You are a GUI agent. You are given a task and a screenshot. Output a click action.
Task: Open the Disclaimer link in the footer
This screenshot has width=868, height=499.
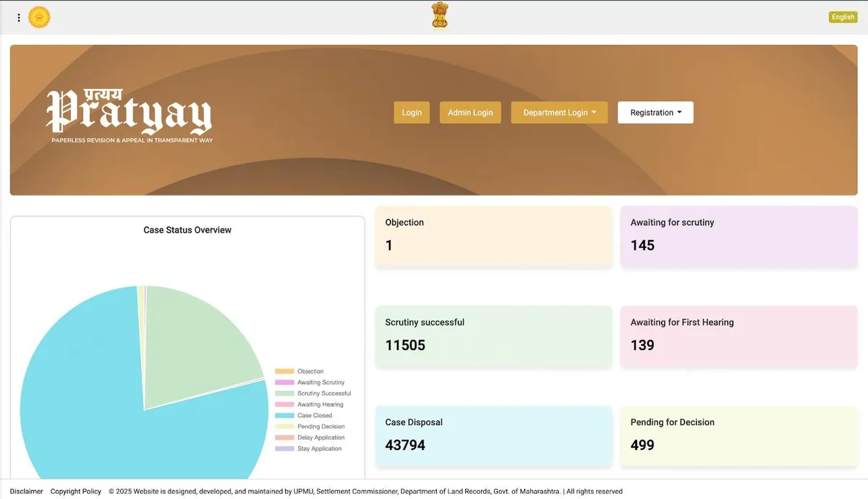click(26, 491)
